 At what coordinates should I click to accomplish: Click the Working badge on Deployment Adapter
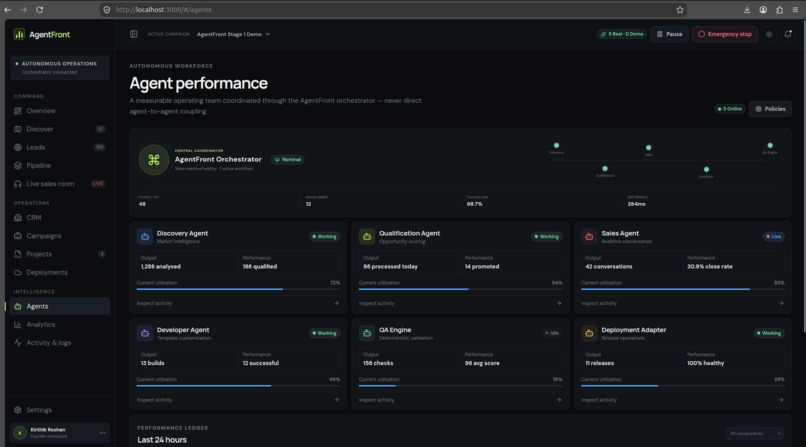pos(769,333)
